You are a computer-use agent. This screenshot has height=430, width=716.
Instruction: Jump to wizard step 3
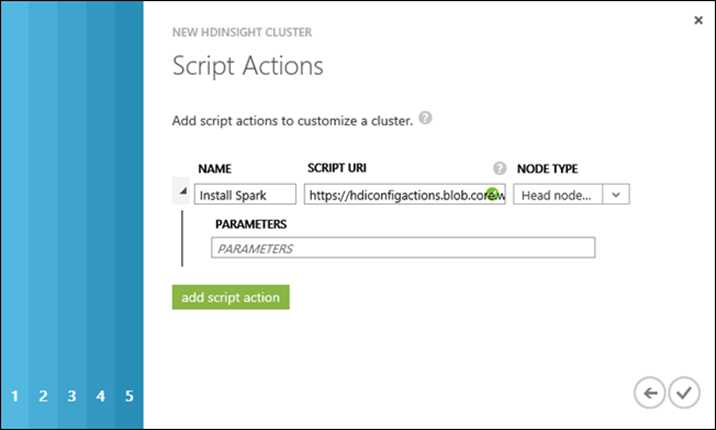72,396
